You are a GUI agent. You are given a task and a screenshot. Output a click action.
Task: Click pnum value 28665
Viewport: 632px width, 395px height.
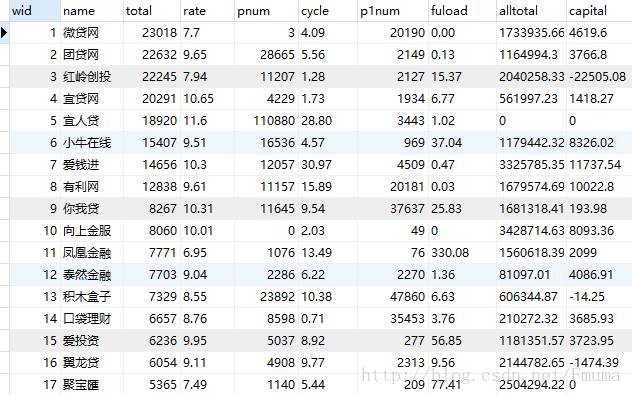click(277, 55)
